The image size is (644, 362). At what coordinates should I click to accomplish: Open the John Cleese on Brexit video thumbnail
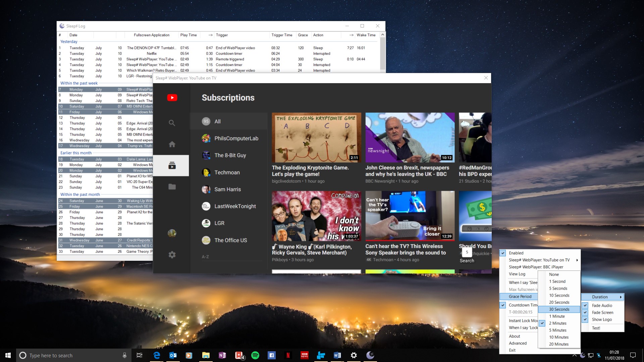point(410,137)
